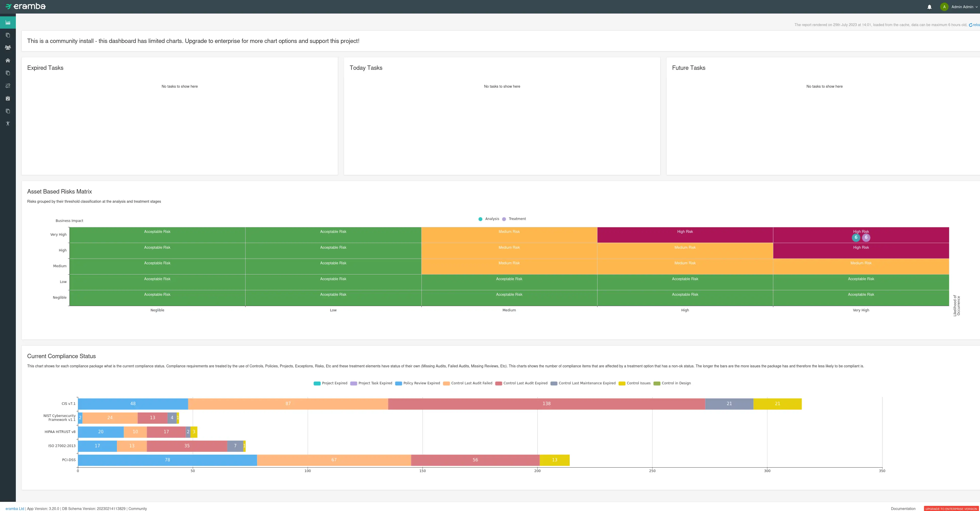Click the green Admin avatar circle

tap(944, 7)
